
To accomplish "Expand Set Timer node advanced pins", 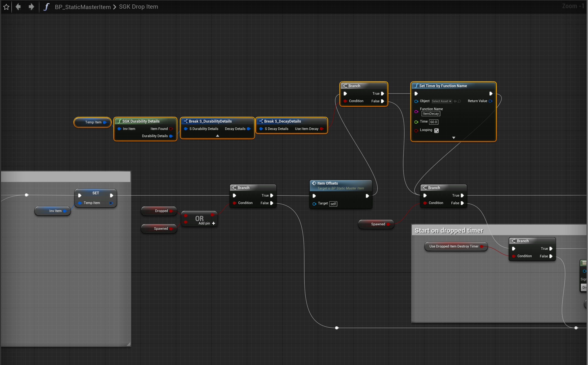I will 454,138.
